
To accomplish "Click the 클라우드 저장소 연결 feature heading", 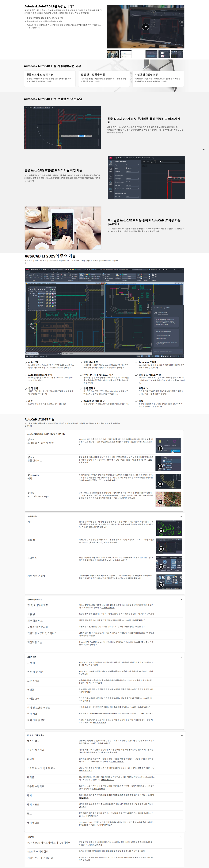I will 150,375.
